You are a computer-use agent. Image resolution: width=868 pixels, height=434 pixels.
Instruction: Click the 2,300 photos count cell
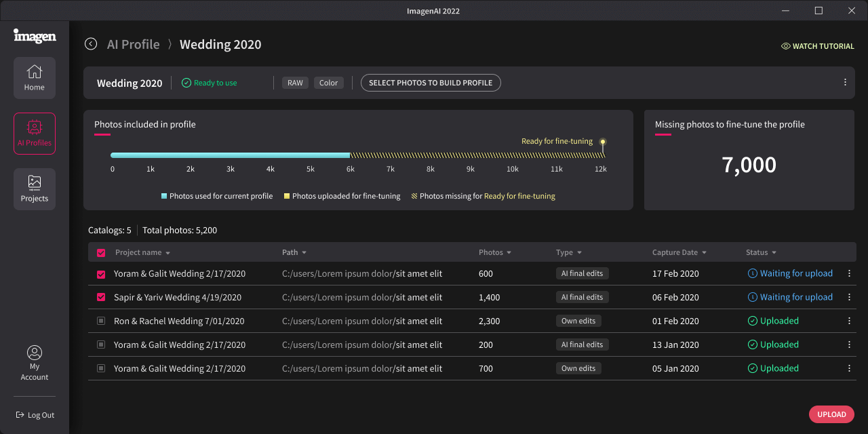[x=490, y=321]
